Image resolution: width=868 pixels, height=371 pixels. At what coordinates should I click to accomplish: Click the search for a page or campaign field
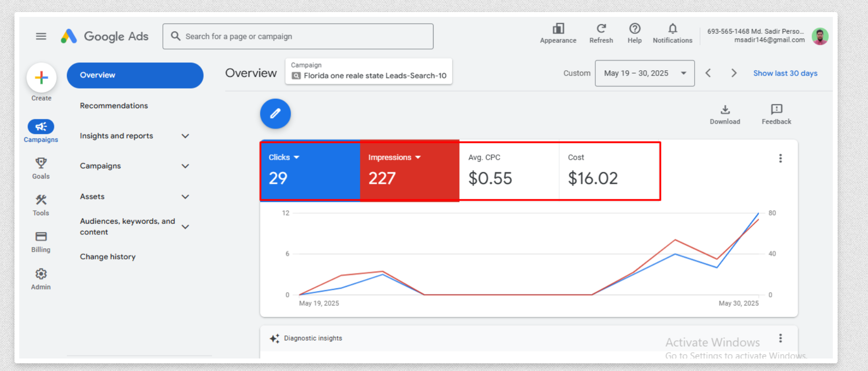click(298, 37)
